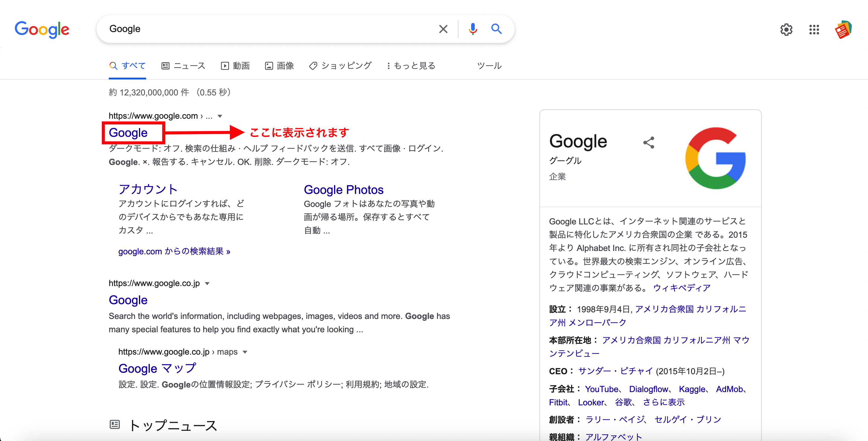This screenshot has height=441, width=868.
Task: Open the account profile avatar
Action: (843, 30)
